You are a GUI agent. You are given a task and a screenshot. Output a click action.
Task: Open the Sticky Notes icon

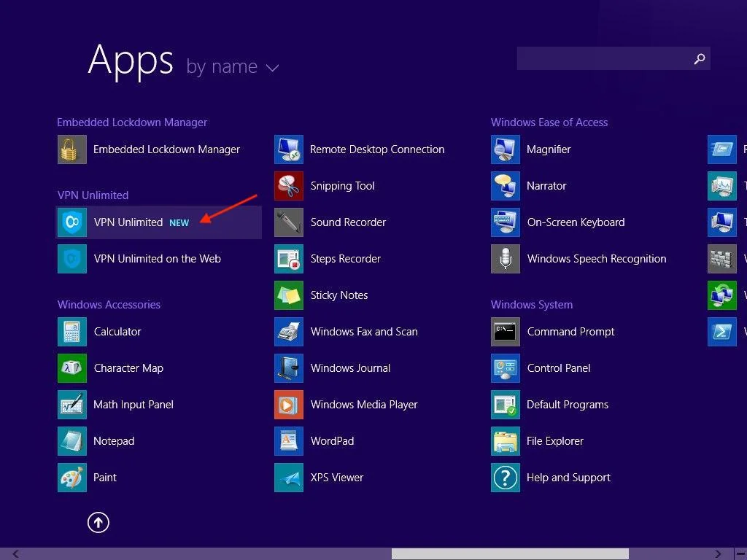[289, 295]
